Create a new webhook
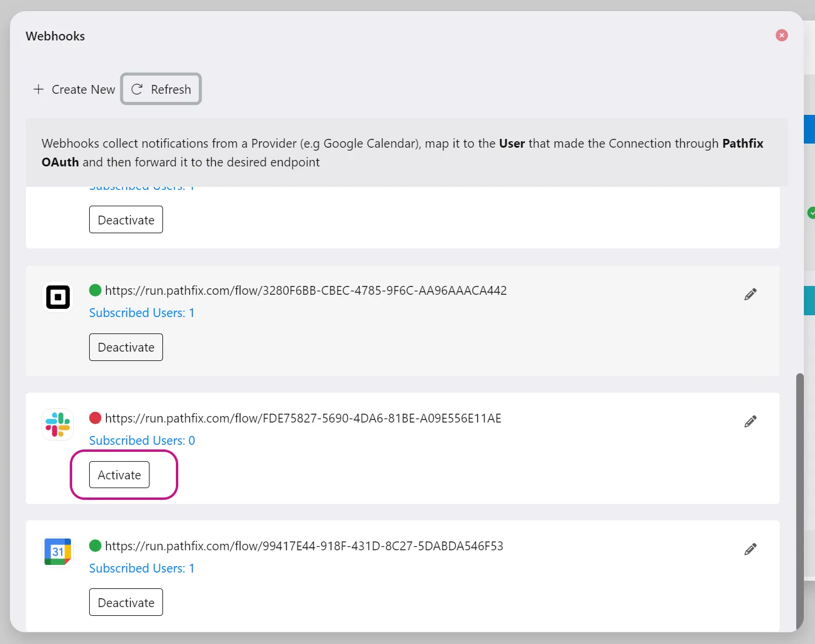815x644 pixels. (74, 89)
